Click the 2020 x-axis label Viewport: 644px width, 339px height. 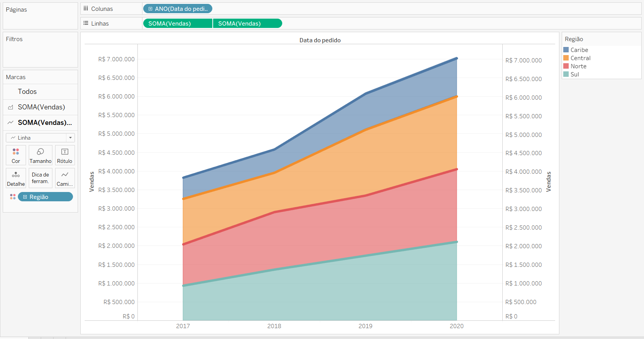coord(457,326)
